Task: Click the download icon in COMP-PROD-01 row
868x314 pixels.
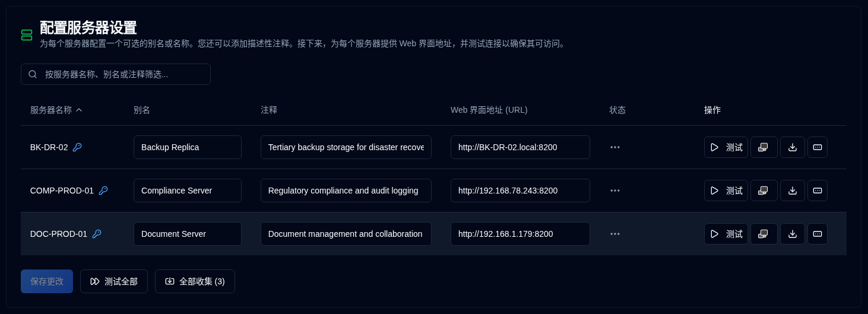Action: [x=792, y=191]
